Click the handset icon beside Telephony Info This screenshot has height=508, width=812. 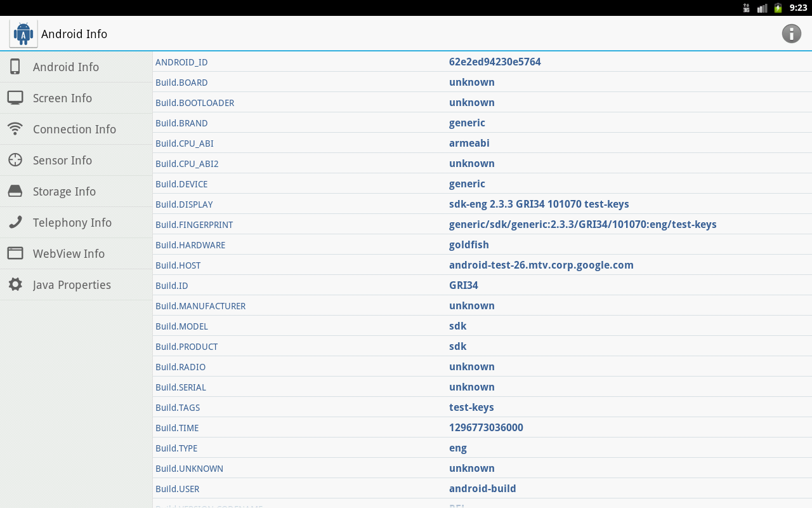15,222
